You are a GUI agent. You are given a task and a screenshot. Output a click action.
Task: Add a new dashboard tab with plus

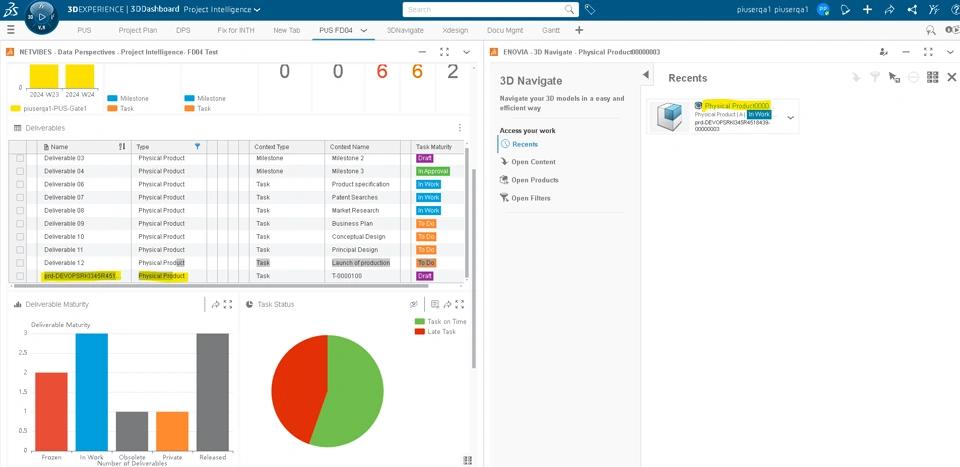tap(579, 30)
